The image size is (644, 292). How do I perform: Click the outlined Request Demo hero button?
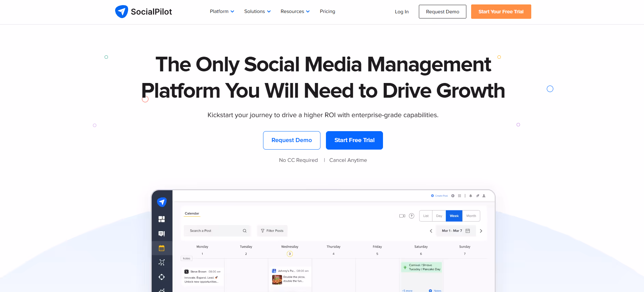click(291, 140)
